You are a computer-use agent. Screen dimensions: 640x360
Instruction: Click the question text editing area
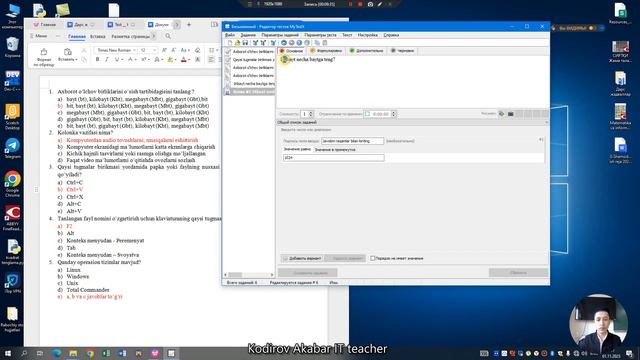pos(412,82)
